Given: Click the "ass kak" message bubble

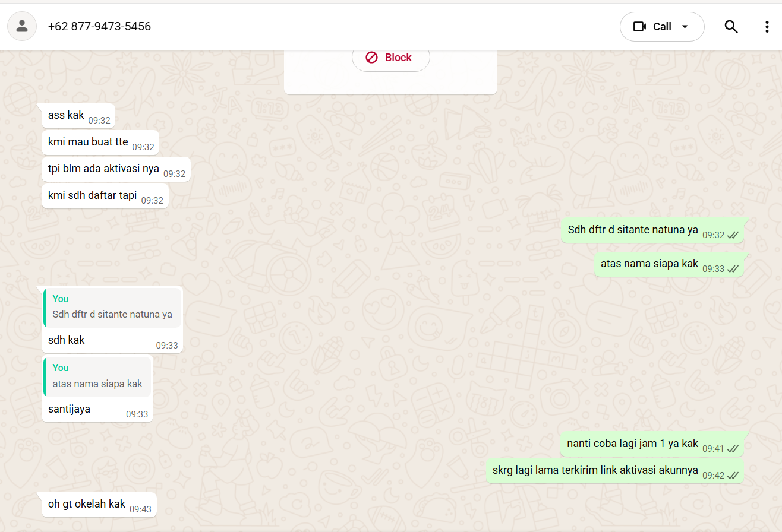Looking at the screenshot, I should tap(67, 115).
